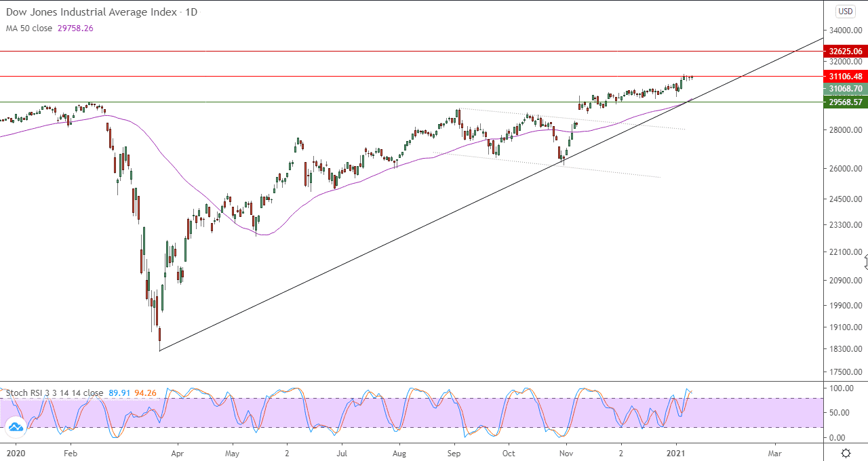Click the 31106.48 red price label
868x461 pixels.
(x=845, y=77)
